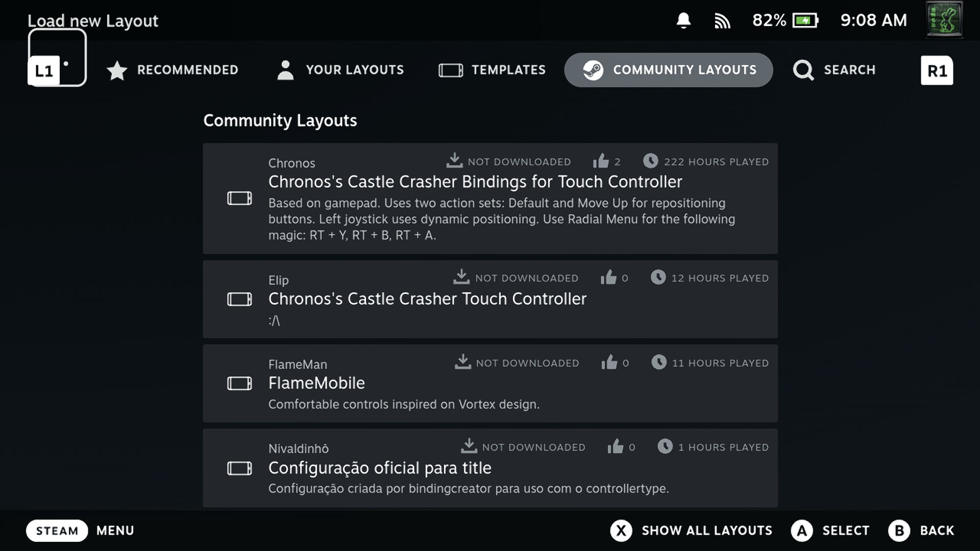The image size is (980, 551).
Task: Click the download icon on Chronos's layout
Action: coord(454,160)
